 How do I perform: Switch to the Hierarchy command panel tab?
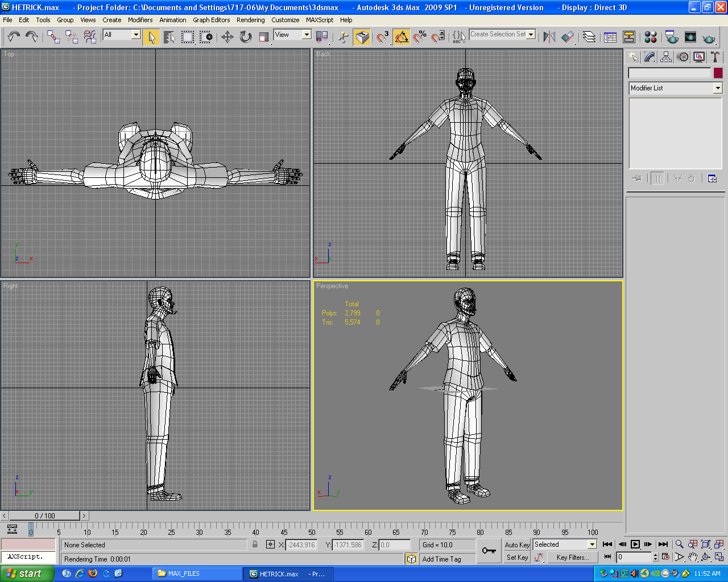tap(666, 57)
